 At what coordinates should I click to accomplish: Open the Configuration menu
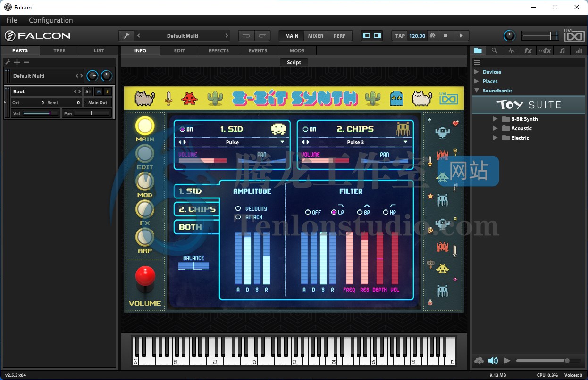[51, 20]
